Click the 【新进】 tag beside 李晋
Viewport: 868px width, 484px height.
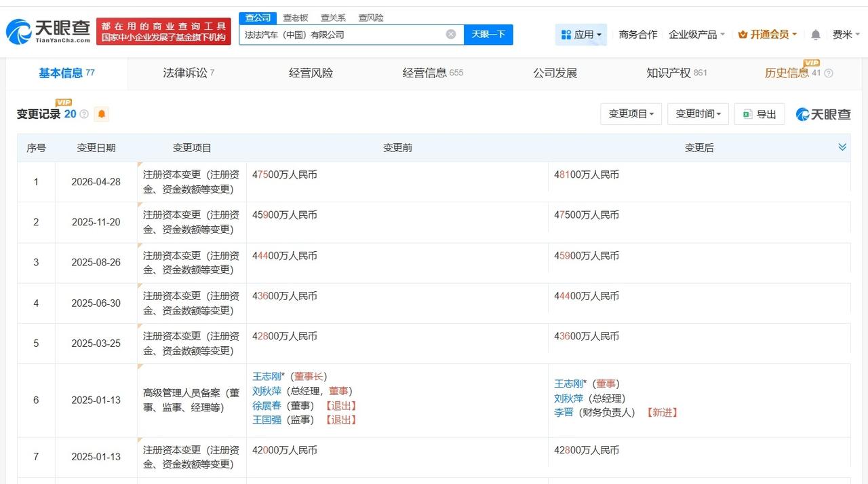[662, 413]
